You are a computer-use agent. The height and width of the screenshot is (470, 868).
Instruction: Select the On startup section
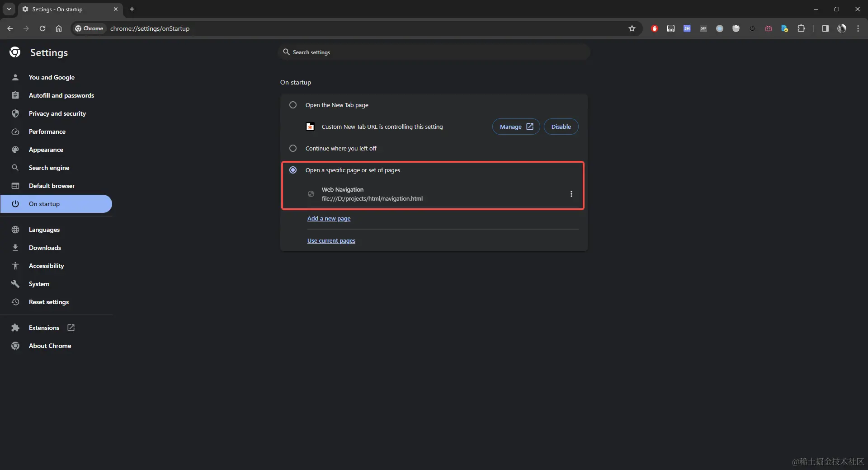(56, 204)
